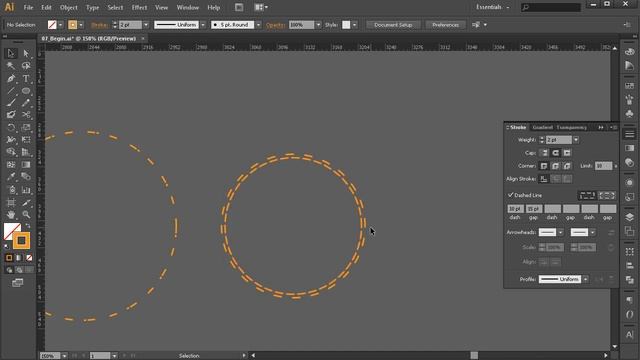Select the Gradient tool
The image size is (640, 360).
coord(26,164)
